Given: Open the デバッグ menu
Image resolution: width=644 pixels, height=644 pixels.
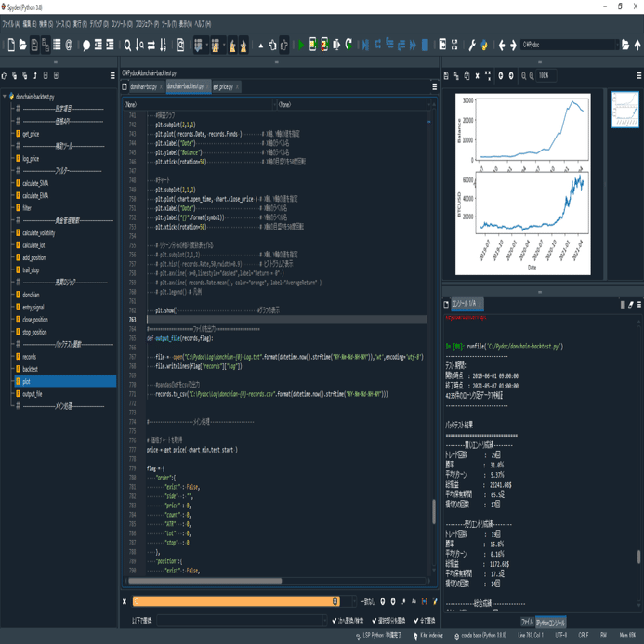Looking at the screenshot, I should (x=99, y=24).
